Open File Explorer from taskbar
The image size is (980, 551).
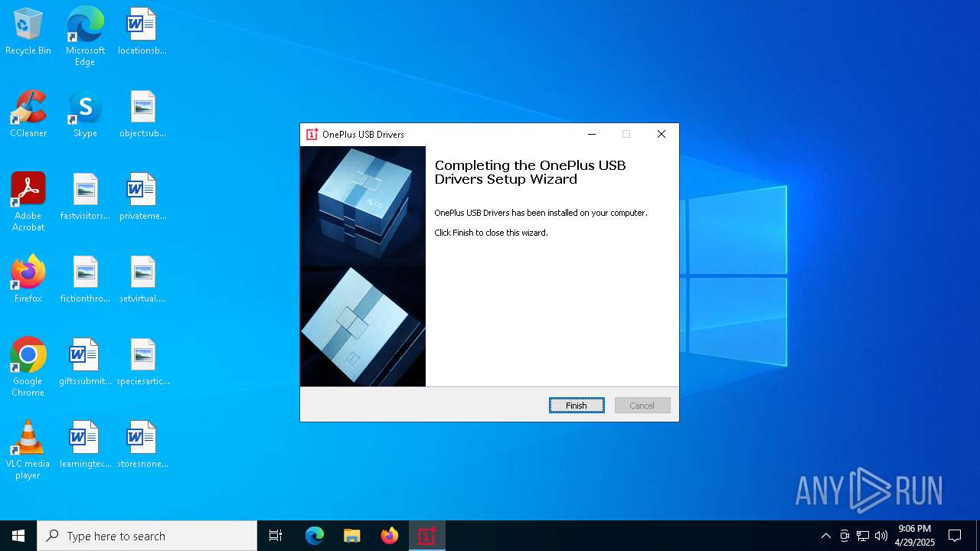click(x=352, y=536)
